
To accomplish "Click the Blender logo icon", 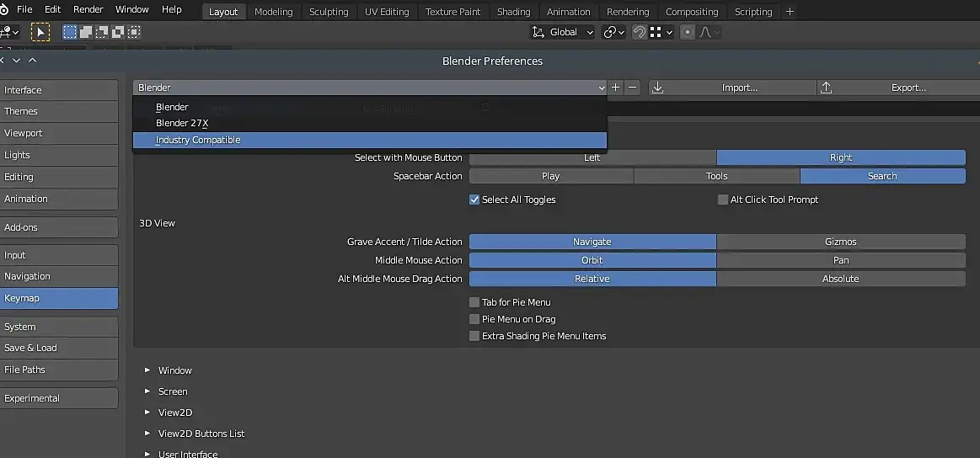I will tap(4, 9).
